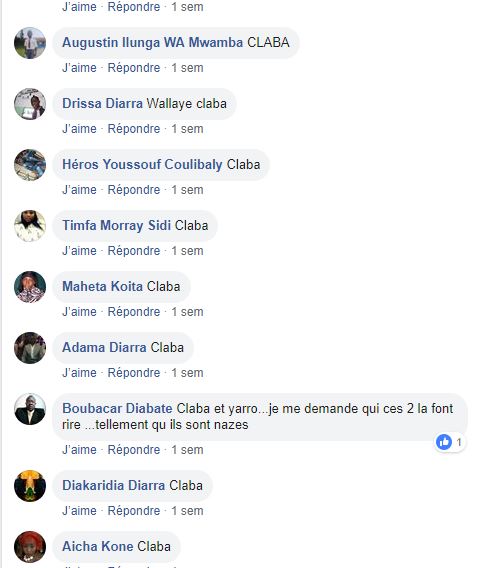Like Drissa Diarra's comment with J'aime
Viewport: 479px width, 568px height.
tap(79, 129)
